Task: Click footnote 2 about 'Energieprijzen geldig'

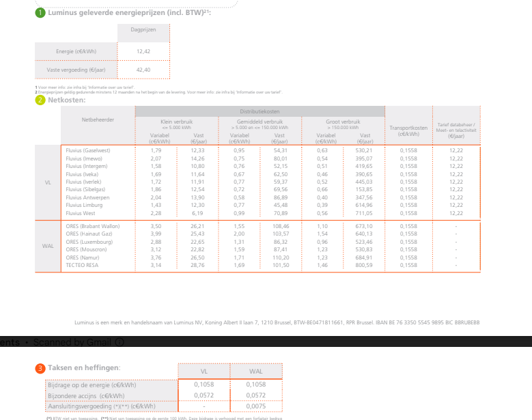Action: tap(158, 92)
